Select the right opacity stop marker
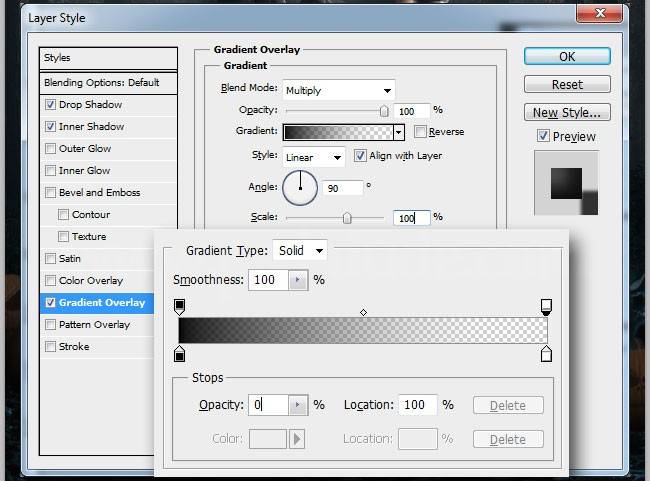 (x=546, y=306)
